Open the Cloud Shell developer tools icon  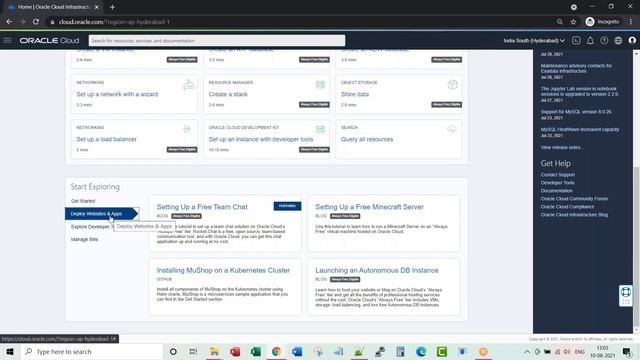pyautogui.click(x=576, y=40)
